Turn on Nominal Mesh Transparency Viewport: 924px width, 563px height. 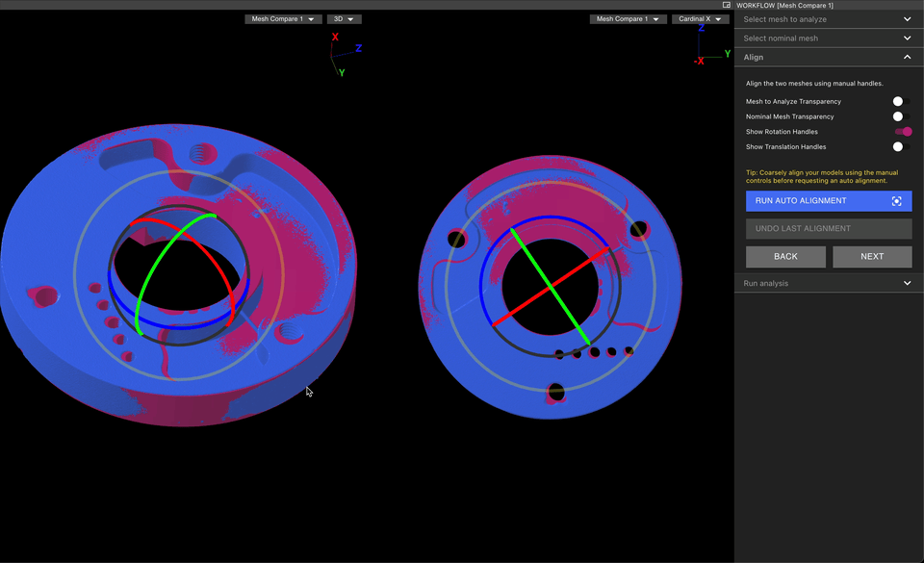coord(902,116)
